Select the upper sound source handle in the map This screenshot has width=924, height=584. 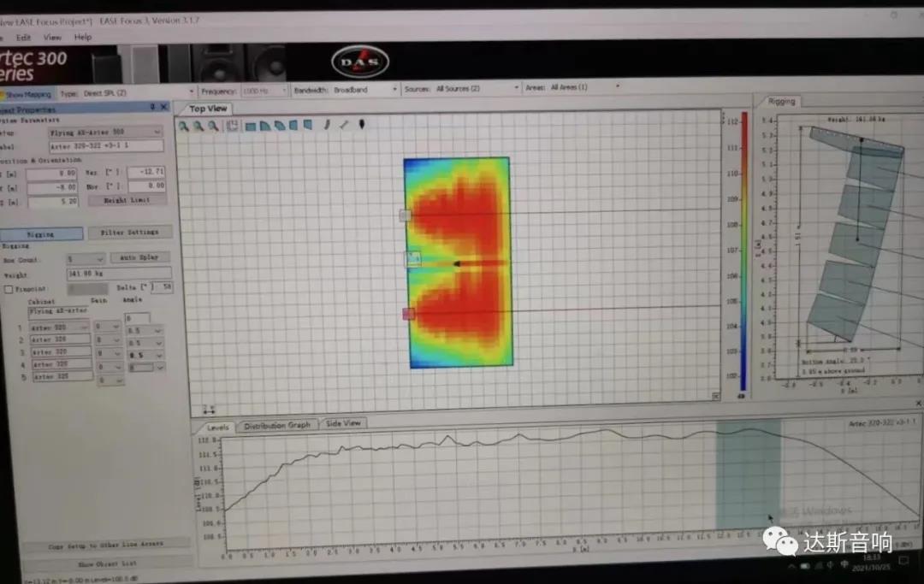(x=405, y=215)
